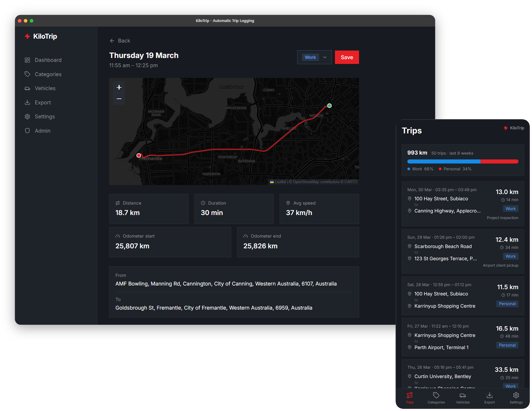The image size is (532, 411).
Task: Open the Admin section
Action: coord(42,130)
